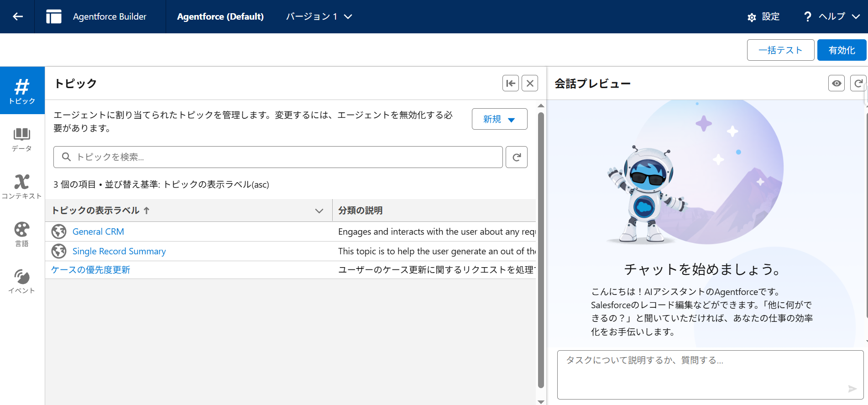
Task: Open the 新規 dropdown button
Action: (x=499, y=119)
